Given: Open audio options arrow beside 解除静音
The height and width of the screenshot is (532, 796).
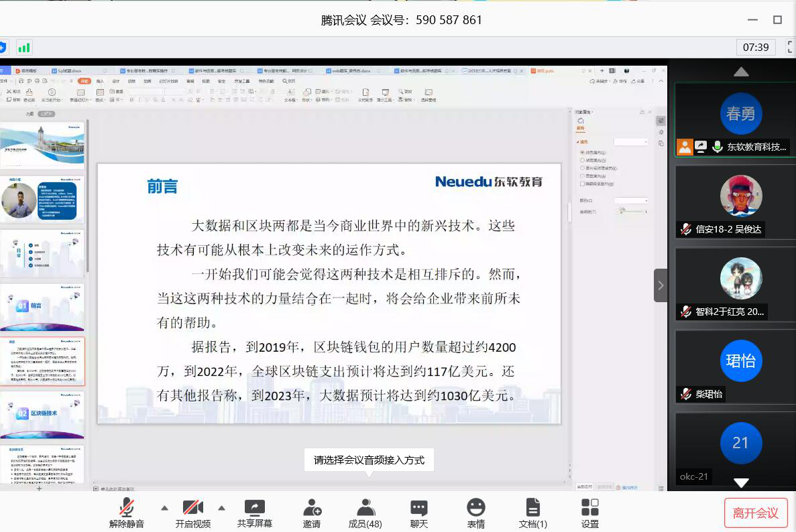Looking at the screenshot, I should tap(164, 507).
